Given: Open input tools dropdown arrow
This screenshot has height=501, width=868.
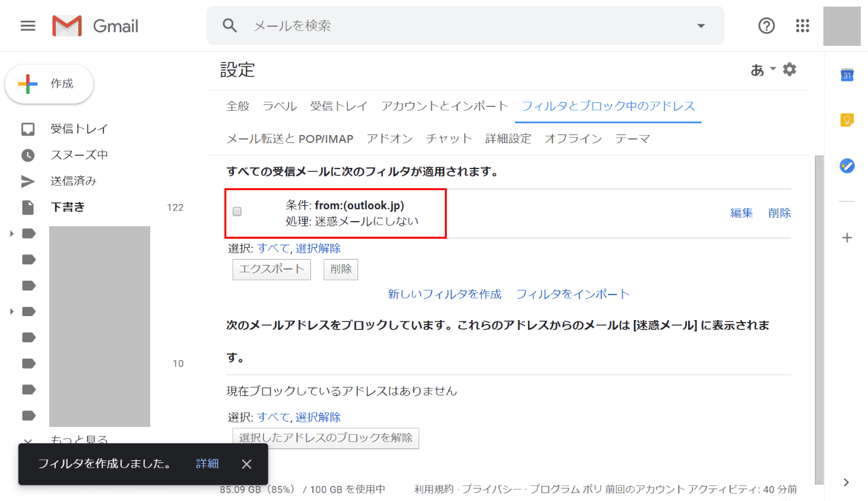Looking at the screenshot, I should tap(773, 69).
